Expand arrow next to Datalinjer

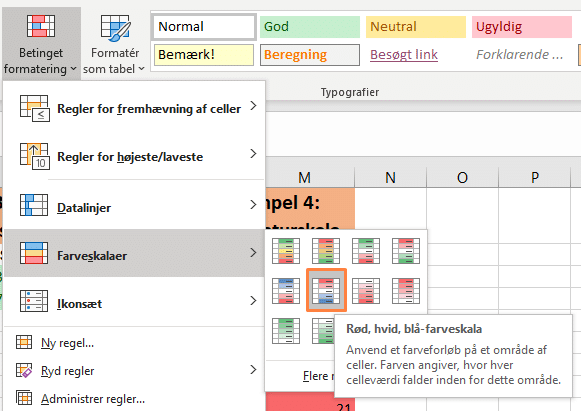tap(253, 204)
